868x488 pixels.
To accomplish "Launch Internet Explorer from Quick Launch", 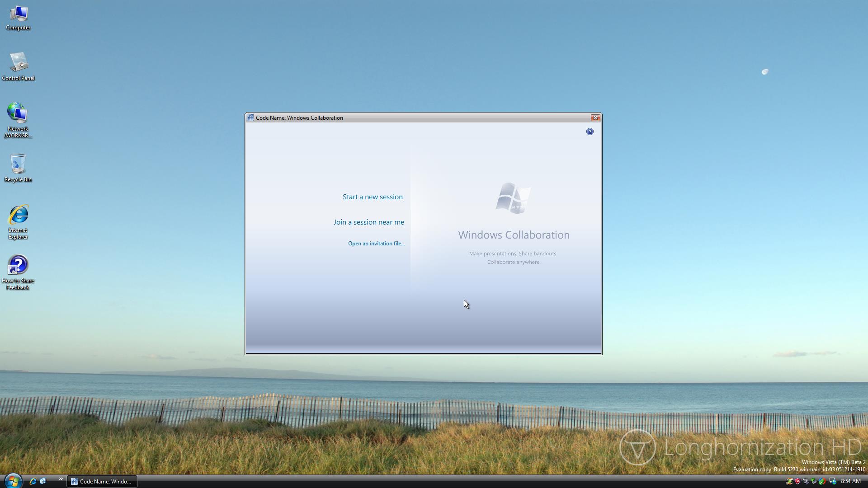I will coord(33,481).
